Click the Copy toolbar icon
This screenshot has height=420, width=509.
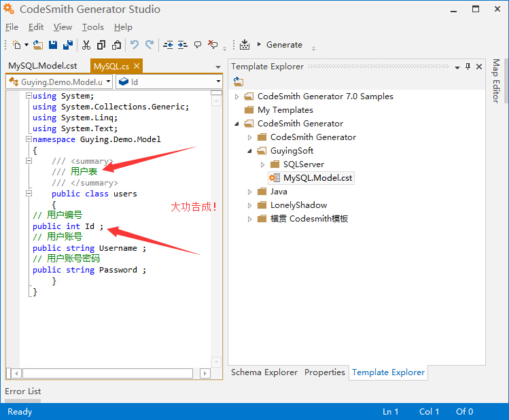pyautogui.click(x=101, y=45)
